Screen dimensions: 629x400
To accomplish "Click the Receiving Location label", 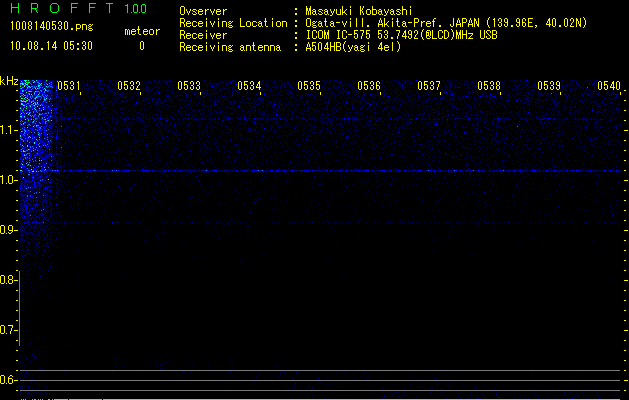I will (233, 23).
